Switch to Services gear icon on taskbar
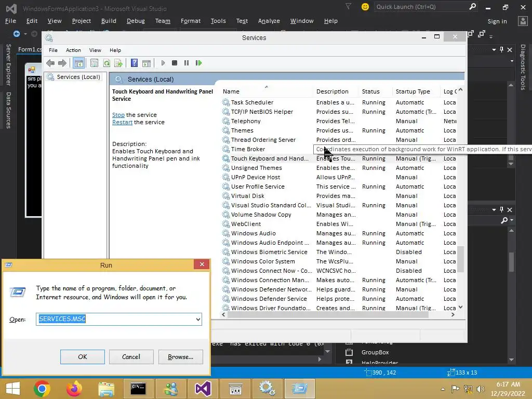The height and width of the screenshot is (399, 532). [268, 389]
